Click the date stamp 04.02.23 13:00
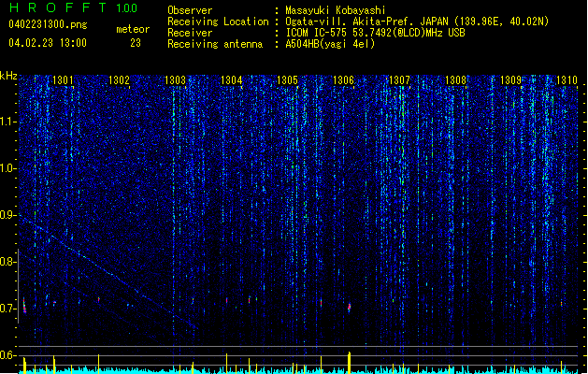This screenshot has width=588, height=374. [x=48, y=43]
